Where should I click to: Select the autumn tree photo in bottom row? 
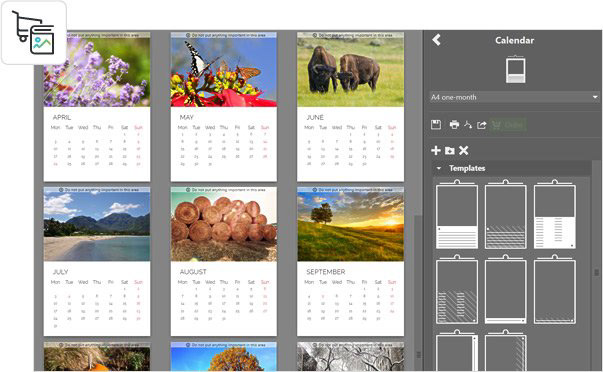click(x=224, y=357)
